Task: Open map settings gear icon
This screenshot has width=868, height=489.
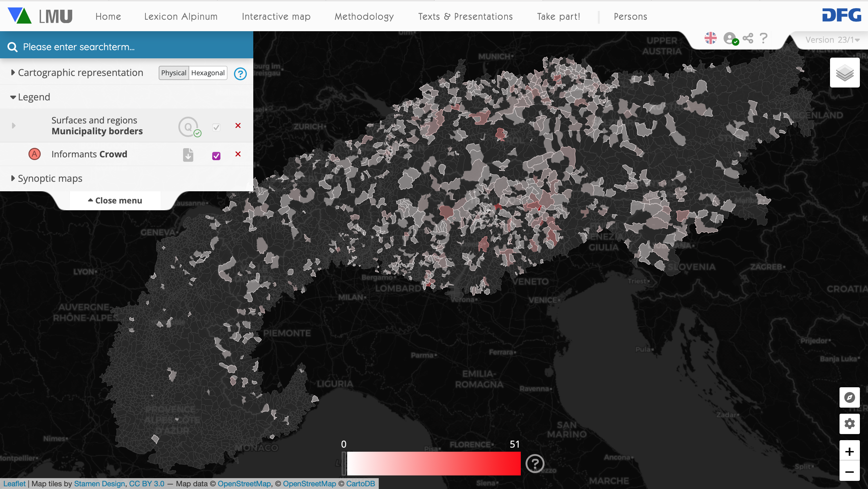Action: [849, 424]
